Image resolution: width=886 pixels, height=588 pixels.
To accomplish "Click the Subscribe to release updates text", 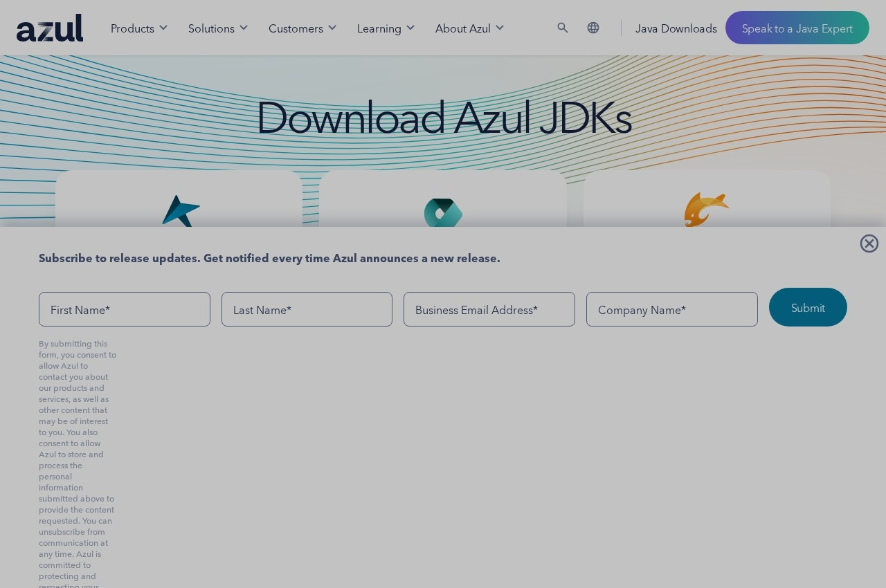I will pyautogui.click(x=269, y=258).
